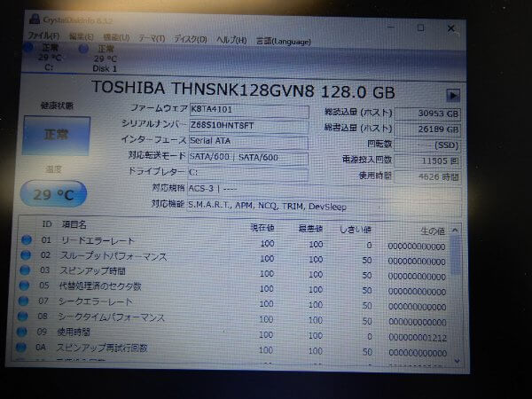The image size is (532, 399).
Task: Click the interface field Serial ATA
Action: point(248,141)
